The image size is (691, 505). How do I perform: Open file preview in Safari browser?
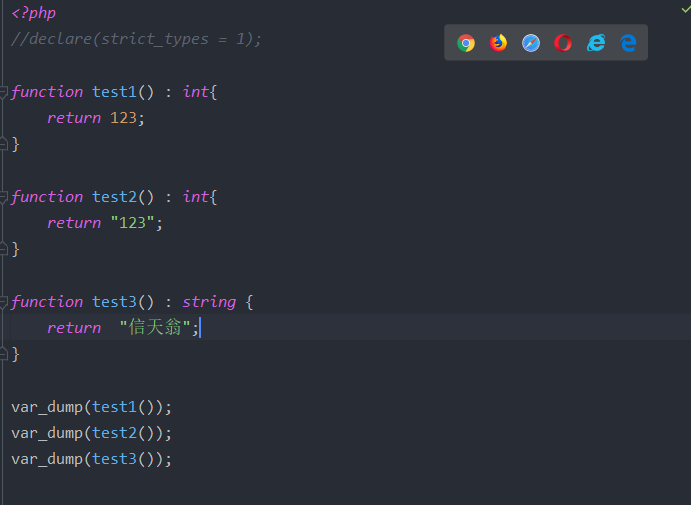tap(531, 43)
